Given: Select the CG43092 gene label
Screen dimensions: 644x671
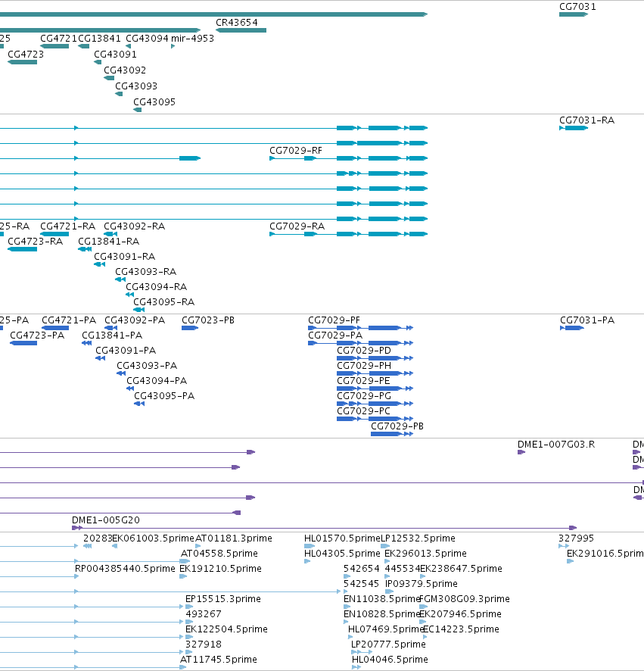Looking at the screenshot, I should (x=125, y=70).
